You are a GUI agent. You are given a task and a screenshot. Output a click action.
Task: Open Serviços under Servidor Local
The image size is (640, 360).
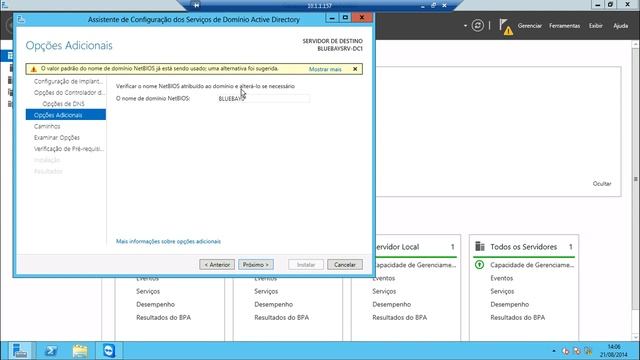pos(384,291)
